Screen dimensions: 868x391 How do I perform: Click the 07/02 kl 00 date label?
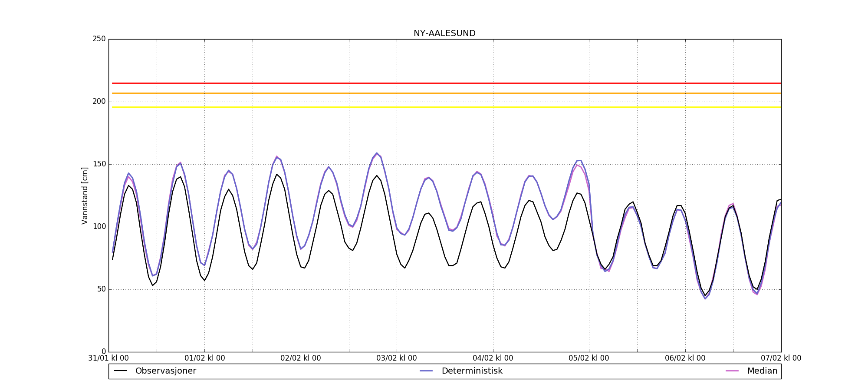(x=781, y=358)
